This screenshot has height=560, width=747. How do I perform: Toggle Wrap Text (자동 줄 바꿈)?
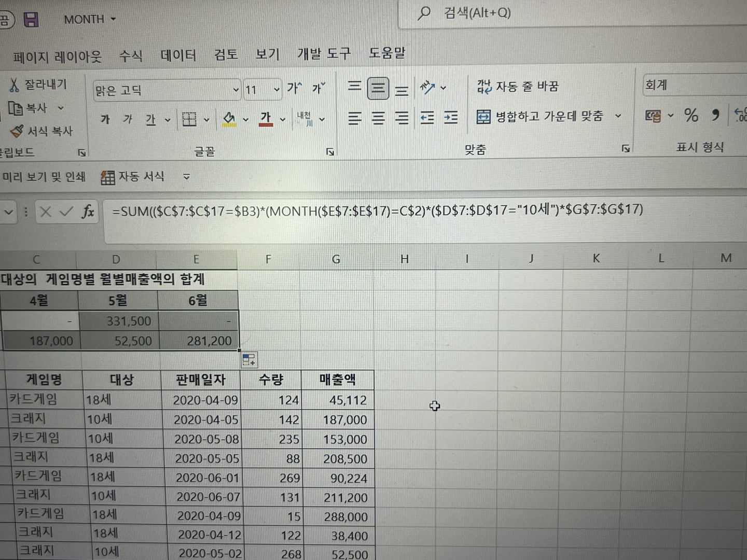coord(517,87)
